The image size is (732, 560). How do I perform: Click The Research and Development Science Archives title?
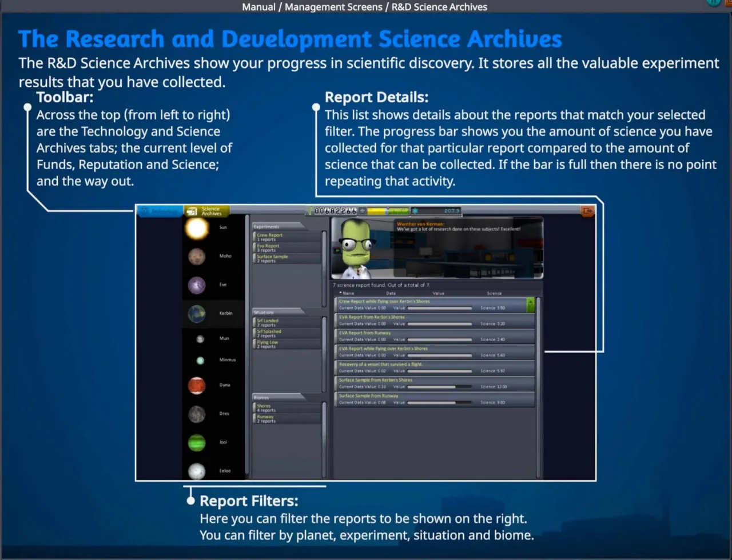(291, 39)
